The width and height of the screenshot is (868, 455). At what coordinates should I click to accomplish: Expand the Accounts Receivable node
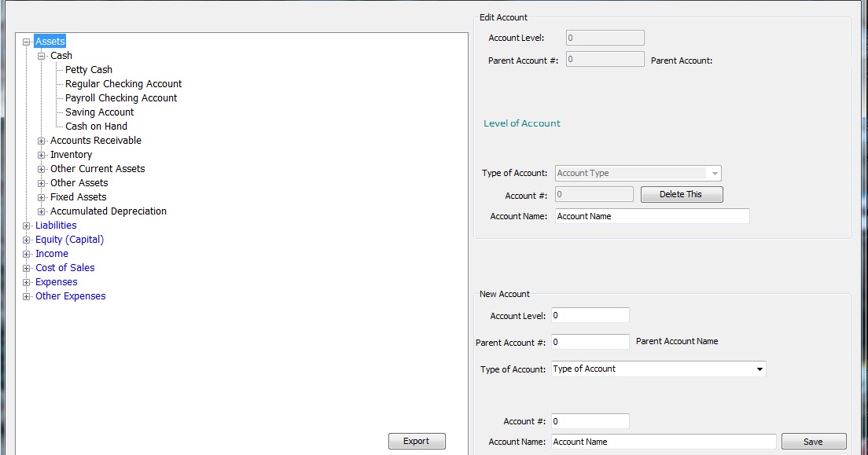click(41, 141)
